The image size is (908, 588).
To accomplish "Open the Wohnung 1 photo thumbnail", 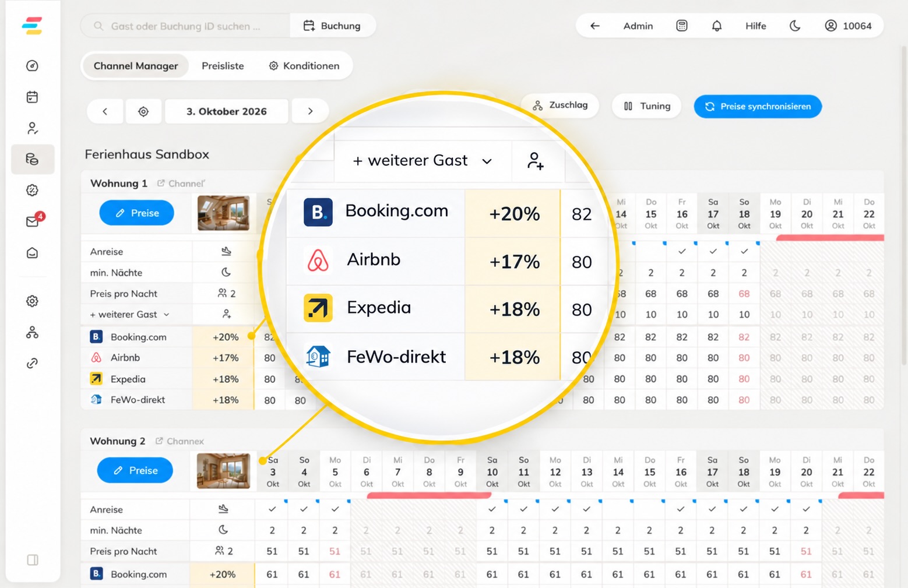I will (x=223, y=213).
